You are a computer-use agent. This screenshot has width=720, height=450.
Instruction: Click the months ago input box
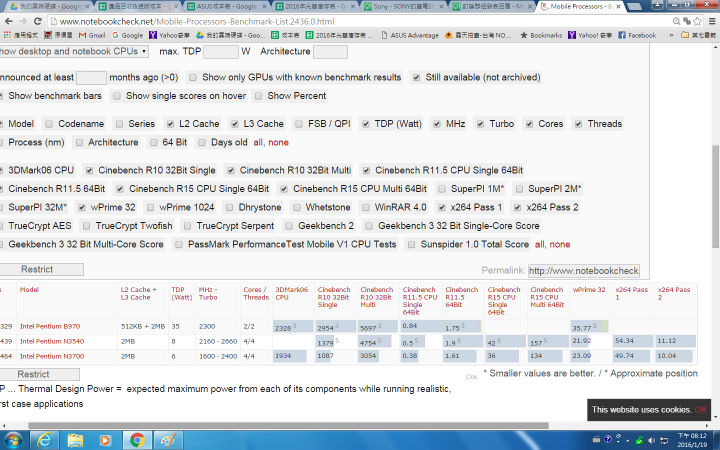pos(91,78)
